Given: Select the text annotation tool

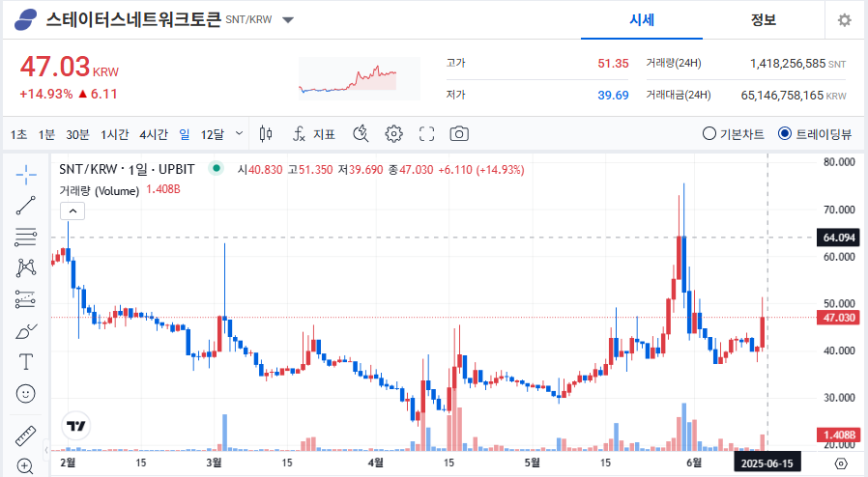Looking at the screenshot, I should coord(26,362).
